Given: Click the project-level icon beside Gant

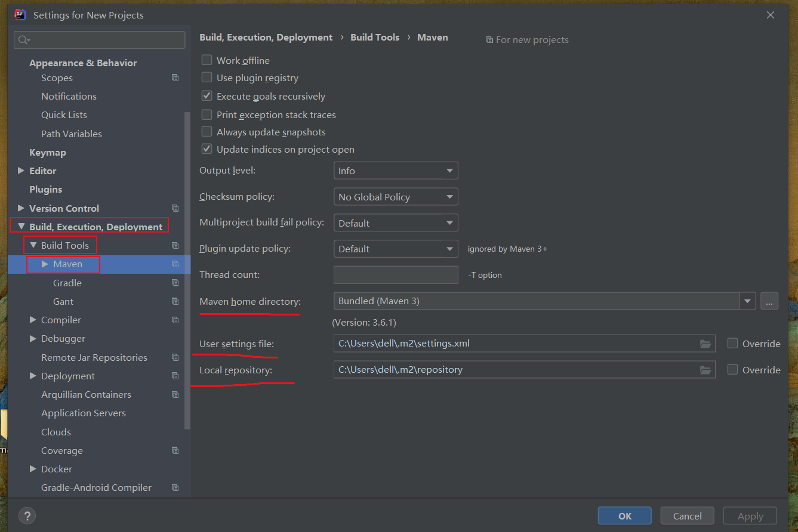Looking at the screenshot, I should coord(175,301).
